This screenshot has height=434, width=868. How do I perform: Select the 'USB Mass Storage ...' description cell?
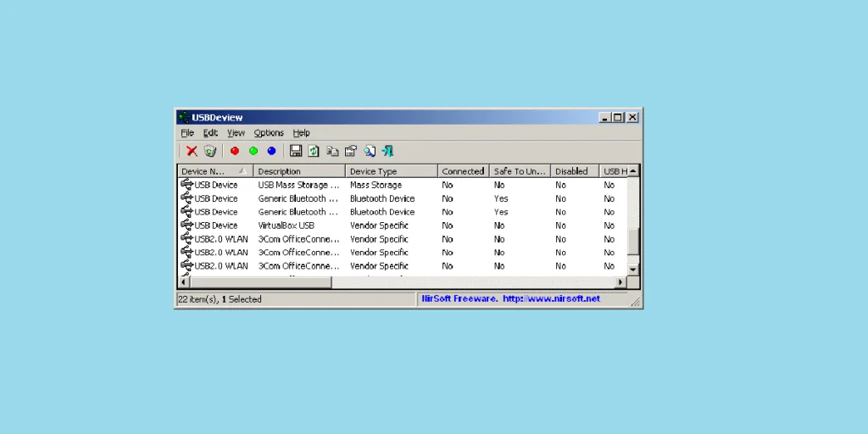pyautogui.click(x=298, y=185)
